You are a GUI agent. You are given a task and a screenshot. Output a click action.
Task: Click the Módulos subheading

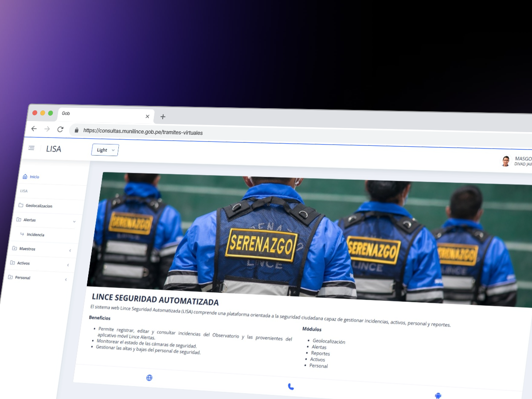tap(312, 329)
